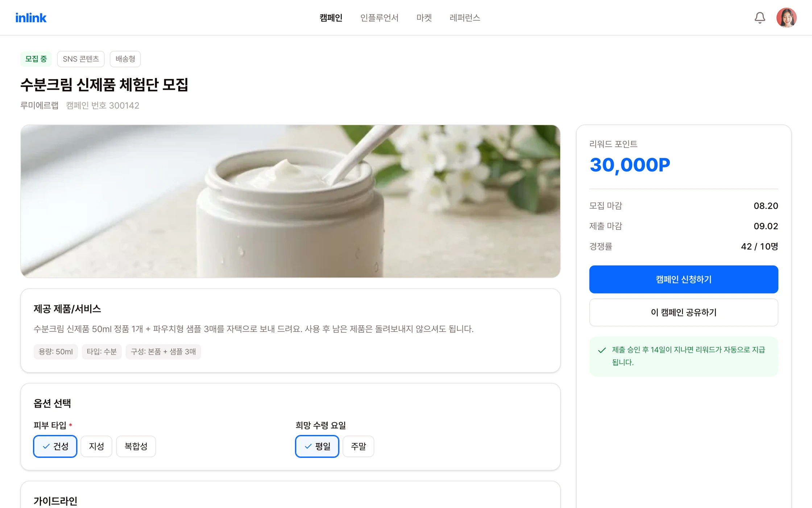The width and height of the screenshot is (812, 508).
Task: Go to the inlink logo home
Action: pos(31,17)
